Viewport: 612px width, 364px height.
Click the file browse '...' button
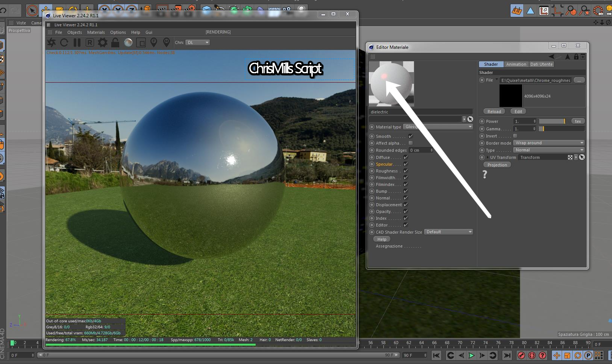pyautogui.click(x=579, y=80)
